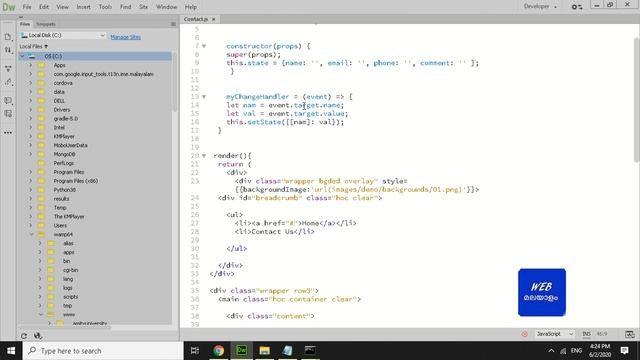
Task: Open Edit menu
Action: tap(44, 7)
